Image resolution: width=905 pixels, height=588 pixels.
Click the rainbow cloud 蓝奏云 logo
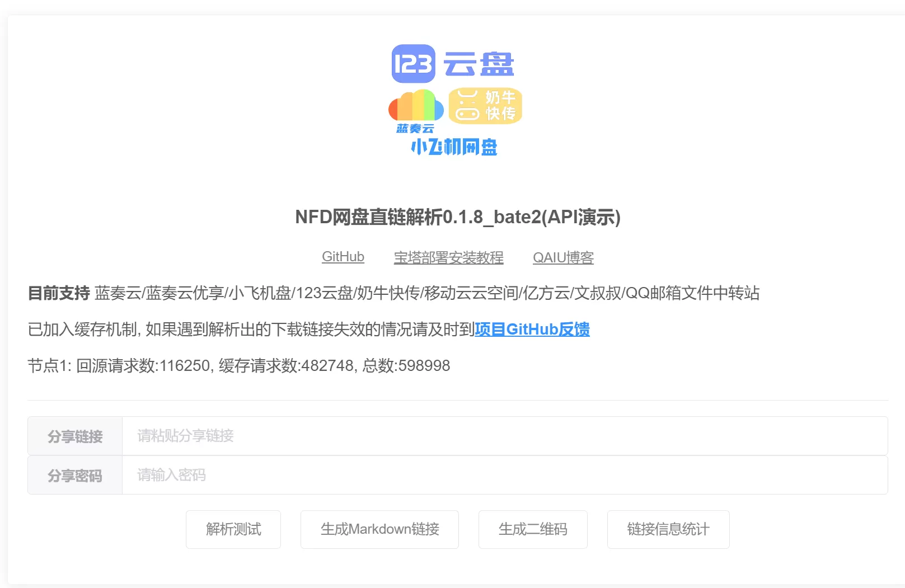click(416, 111)
